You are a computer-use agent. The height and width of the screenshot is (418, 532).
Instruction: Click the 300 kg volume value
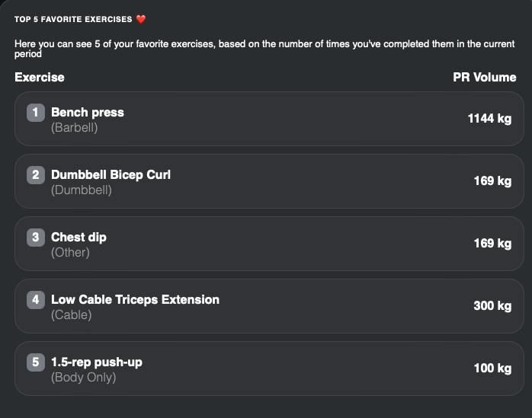pos(492,306)
